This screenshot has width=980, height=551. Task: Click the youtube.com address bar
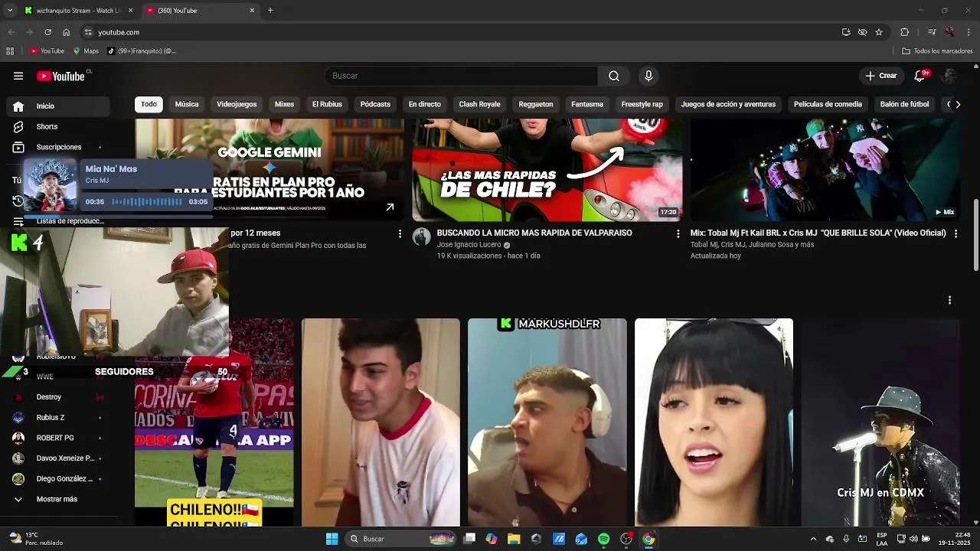pyautogui.click(x=459, y=32)
